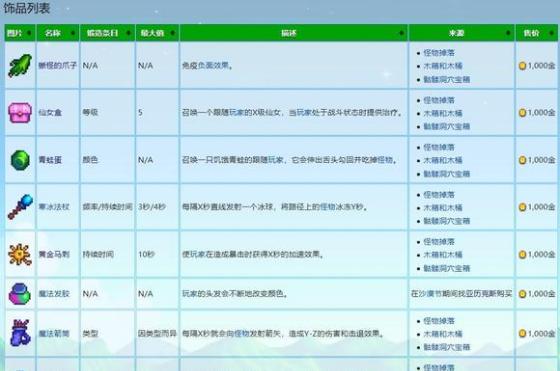Click the gold coin in the 黄金马刺 row
The height and width of the screenshot is (371, 560).
(x=522, y=255)
